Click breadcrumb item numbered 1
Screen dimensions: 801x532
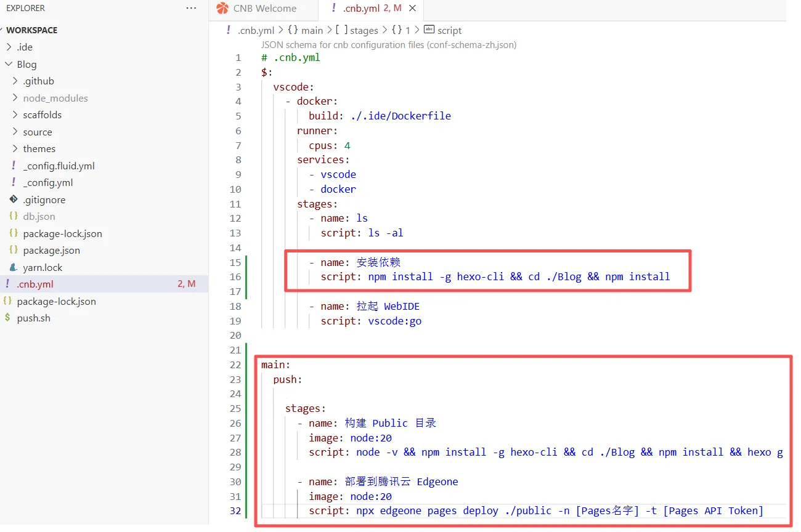[x=408, y=30]
